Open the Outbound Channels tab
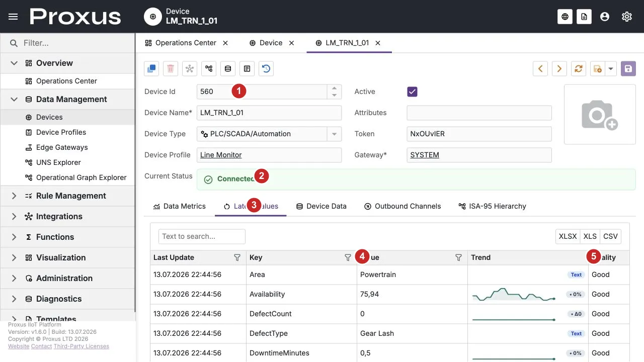Image resolution: width=644 pixels, height=362 pixels. tap(403, 206)
